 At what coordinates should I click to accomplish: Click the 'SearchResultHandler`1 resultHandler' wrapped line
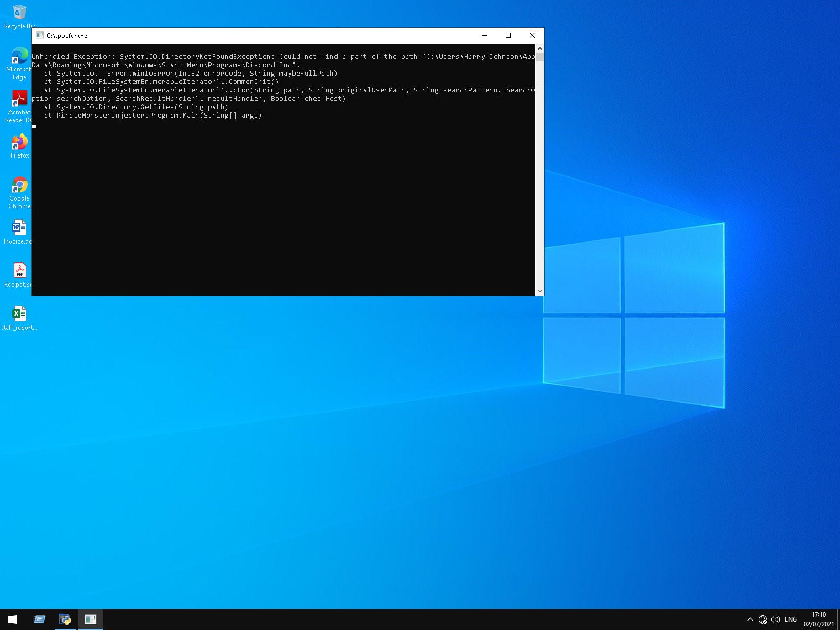pyautogui.click(x=188, y=99)
